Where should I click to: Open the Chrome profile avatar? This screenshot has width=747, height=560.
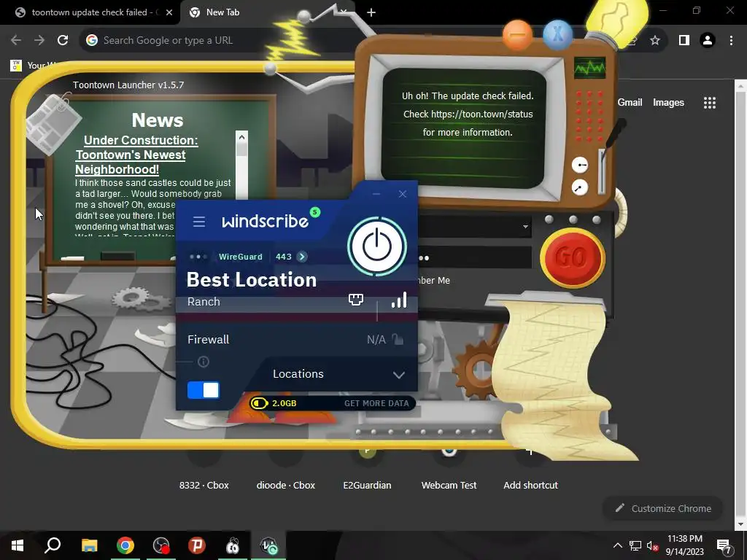(708, 41)
